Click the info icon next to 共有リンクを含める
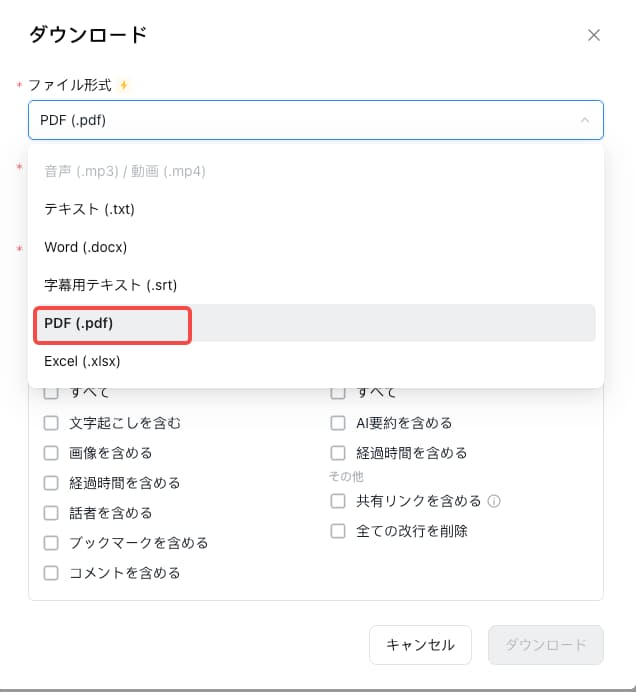 point(494,501)
